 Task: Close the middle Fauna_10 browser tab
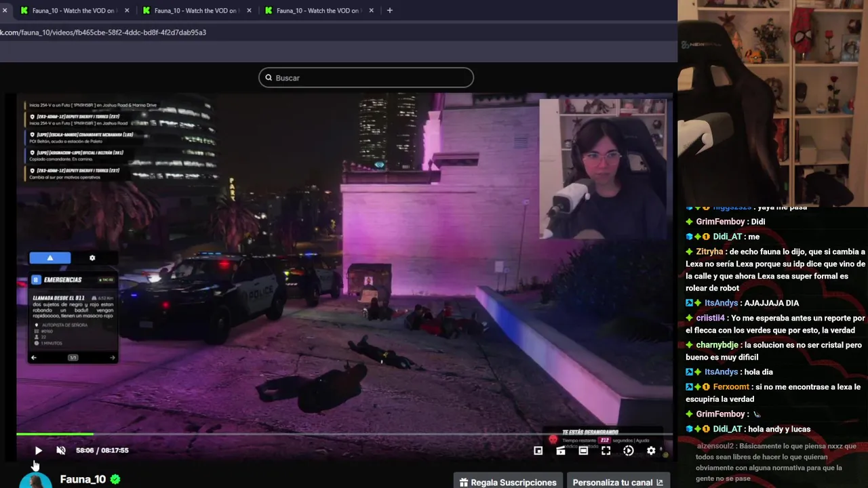click(x=249, y=11)
